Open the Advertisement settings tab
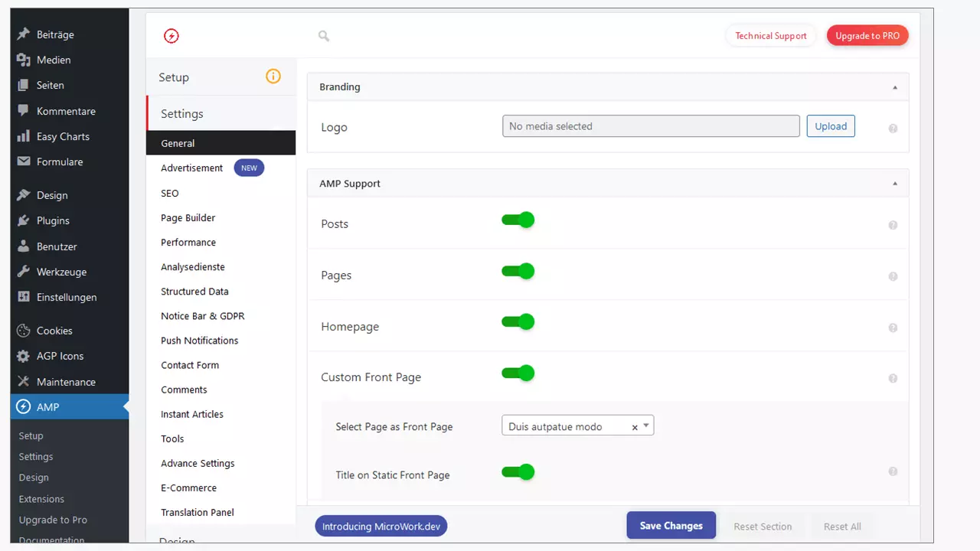980x551 pixels. click(191, 168)
